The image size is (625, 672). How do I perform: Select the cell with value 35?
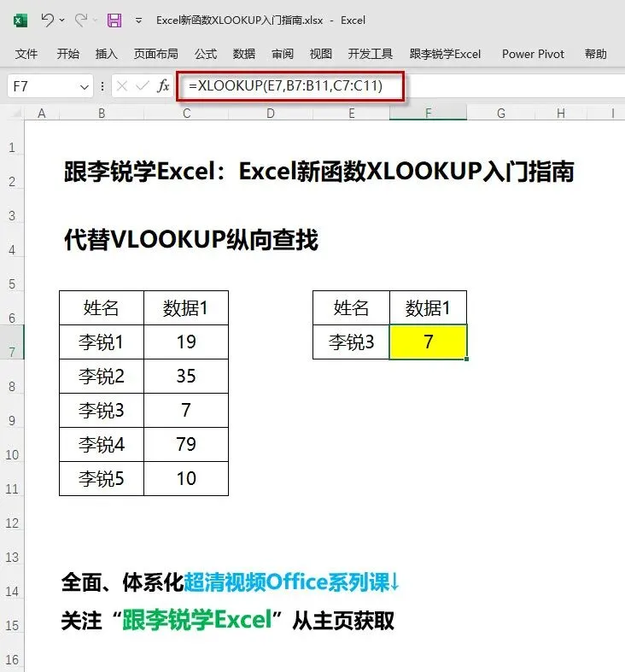tap(186, 377)
